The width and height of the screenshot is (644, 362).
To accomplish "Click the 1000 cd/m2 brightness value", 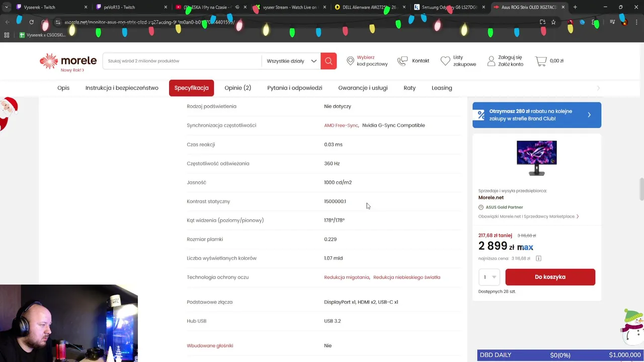I will point(338,183).
